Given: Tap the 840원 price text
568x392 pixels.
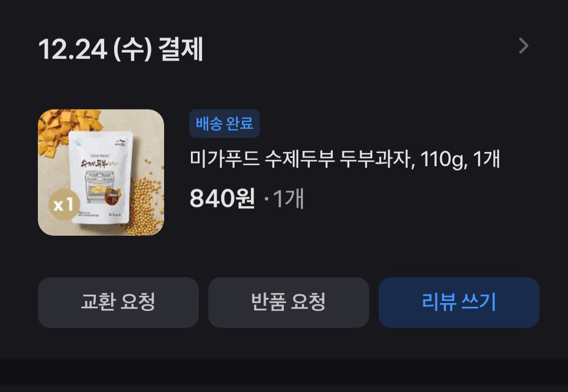Looking at the screenshot, I should coord(222,198).
